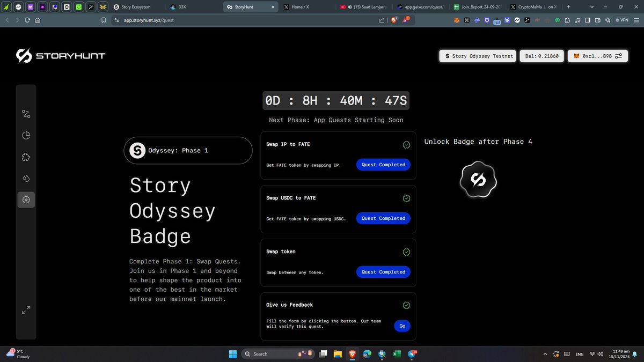Image resolution: width=644 pixels, height=362 pixels.
Task: Click the share icon in the address bar
Action: click(x=382, y=20)
